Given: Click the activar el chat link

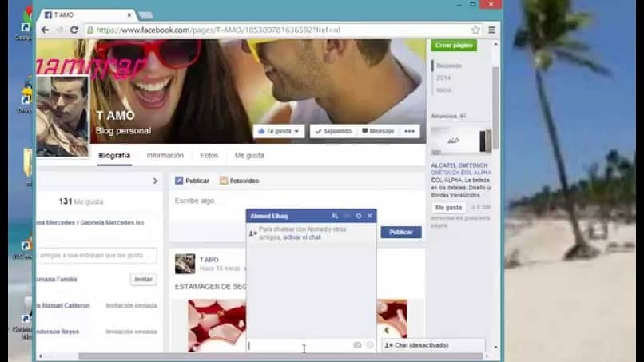Looking at the screenshot, I should click(302, 237).
